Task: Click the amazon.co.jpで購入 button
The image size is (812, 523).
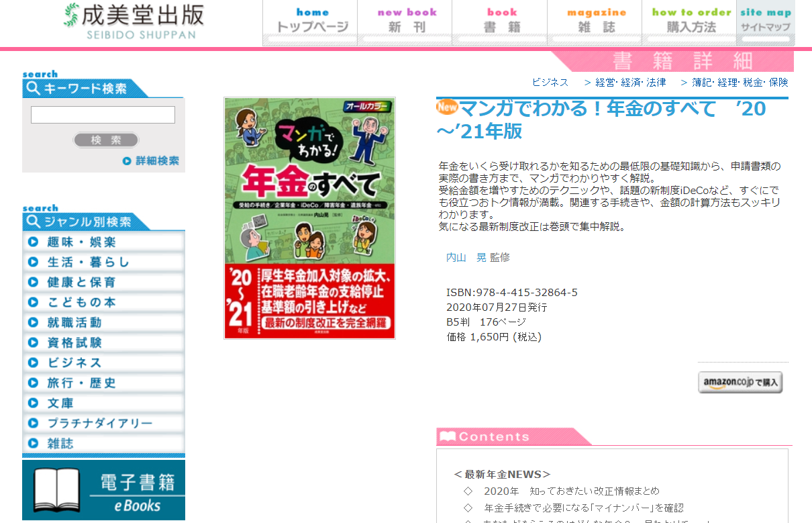Action: pyautogui.click(x=740, y=382)
